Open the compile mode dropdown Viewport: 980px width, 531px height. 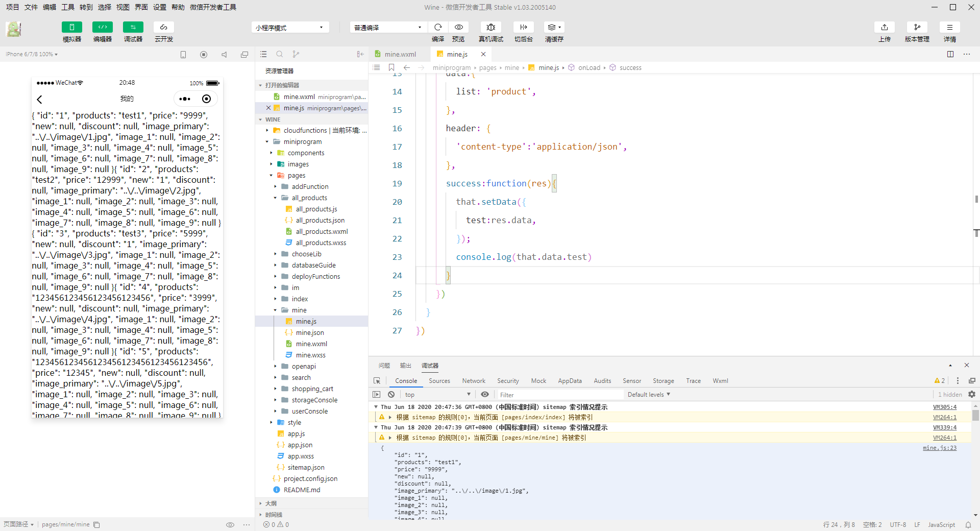(x=387, y=28)
